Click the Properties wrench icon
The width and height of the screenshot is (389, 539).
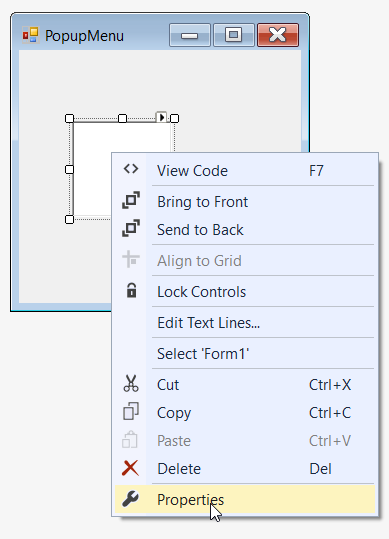point(131,499)
